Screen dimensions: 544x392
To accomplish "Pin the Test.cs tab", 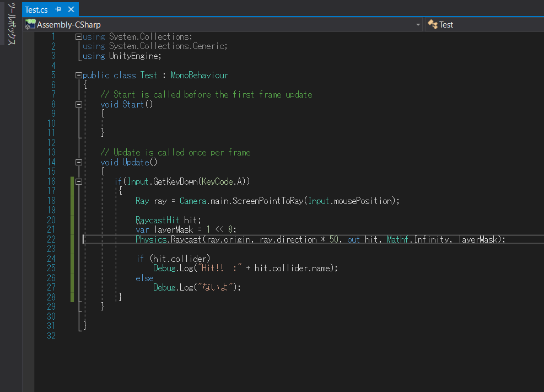I will click(58, 9).
